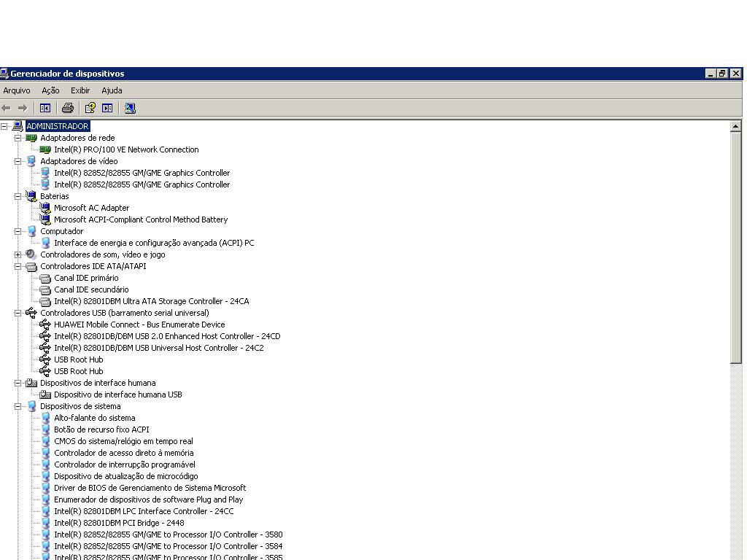The image size is (747, 560).
Task: Click the toolbar icon right of Properties
Action: [x=108, y=109]
